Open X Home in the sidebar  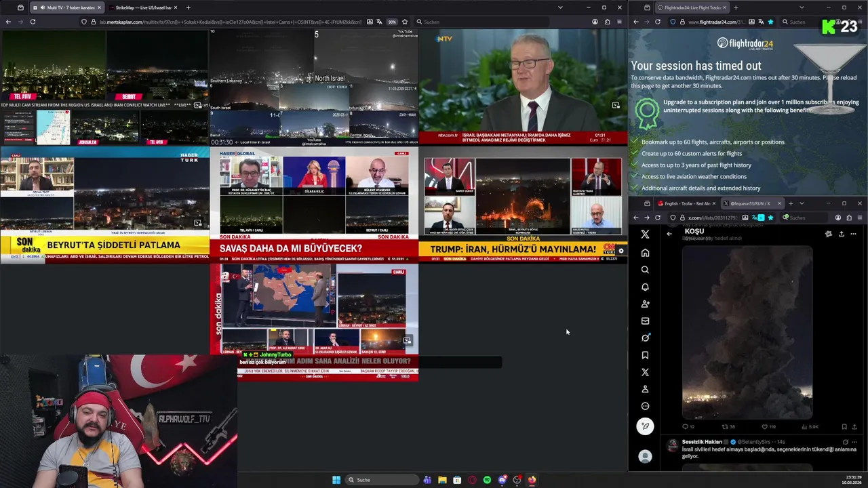click(645, 253)
